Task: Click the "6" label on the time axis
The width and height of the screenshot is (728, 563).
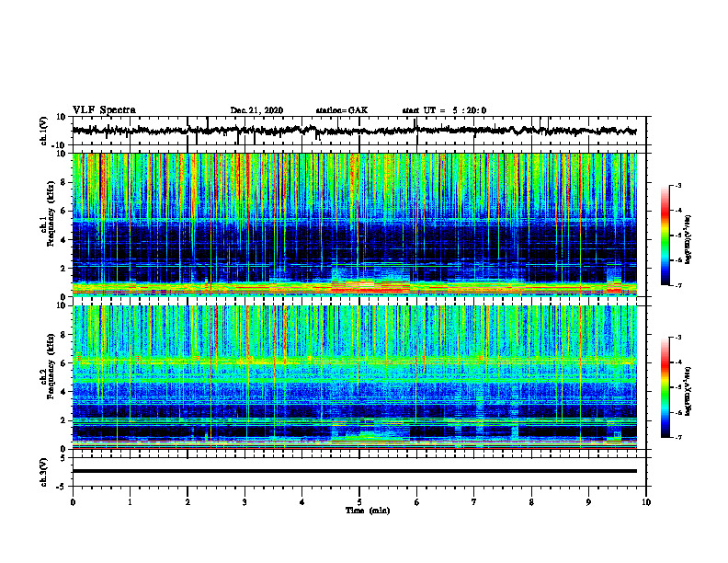Action: pyautogui.click(x=417, y=502)
